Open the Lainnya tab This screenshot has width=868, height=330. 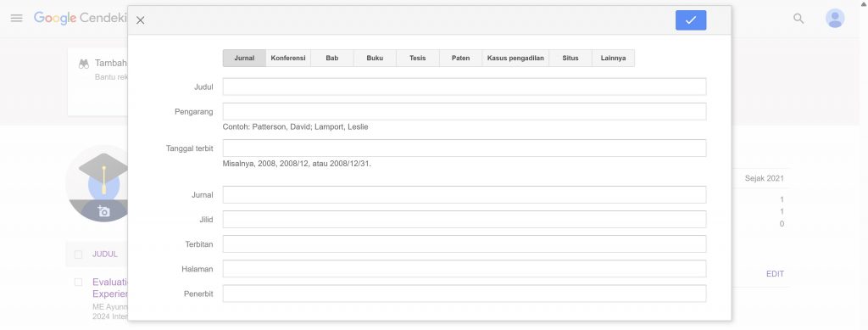coord(614,59)
